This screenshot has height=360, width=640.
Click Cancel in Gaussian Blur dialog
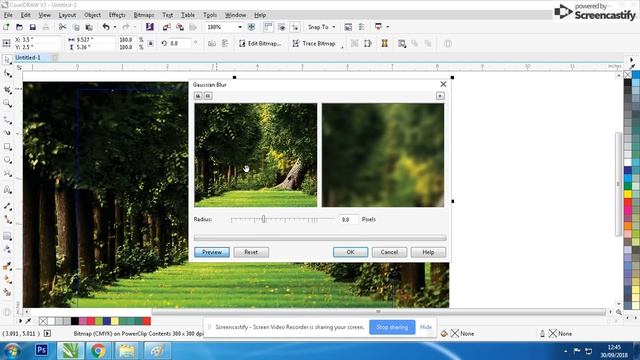(x=389, y=252)
